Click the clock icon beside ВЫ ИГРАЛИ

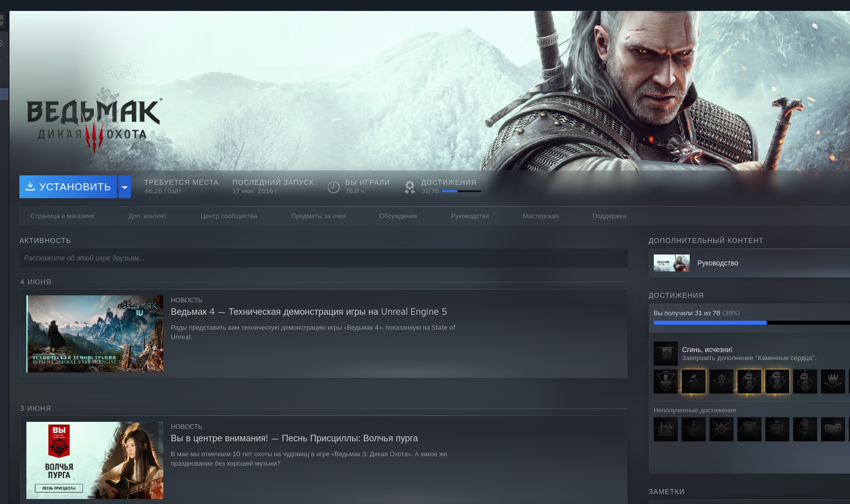pyautogui.click(x=333, y=187)
